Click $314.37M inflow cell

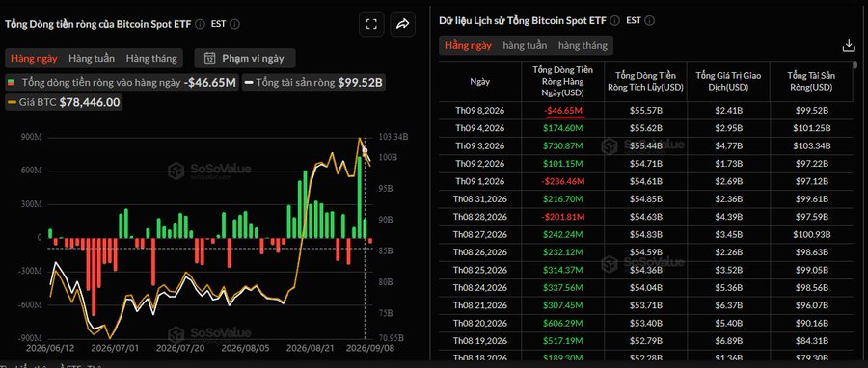click(563, 270)
